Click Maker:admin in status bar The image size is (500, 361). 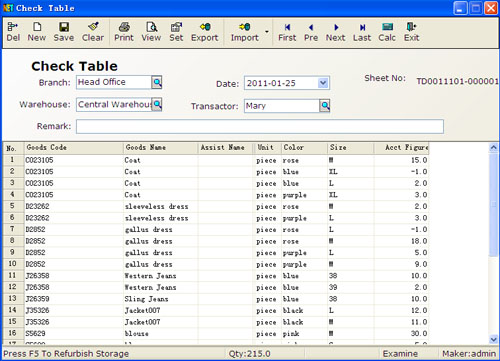pos(469,354)
